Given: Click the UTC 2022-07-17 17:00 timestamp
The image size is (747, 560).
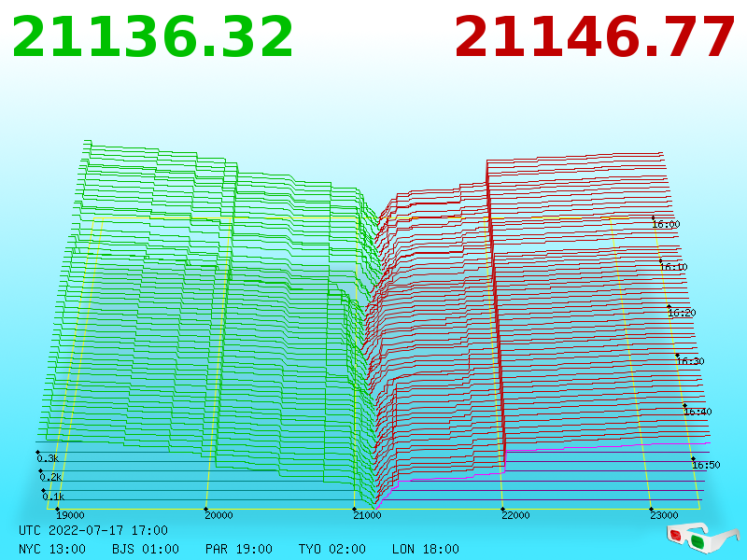Looking at the screenshot, I should [93, 530].
